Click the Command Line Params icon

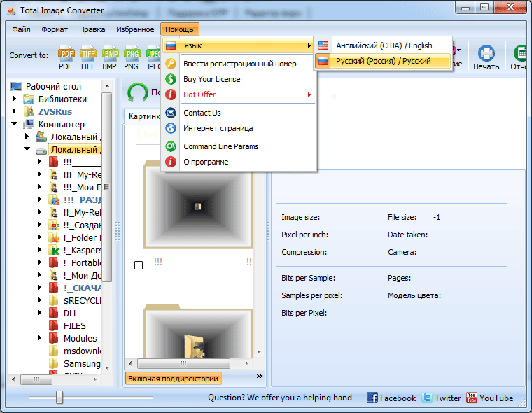tap(171, 146)
